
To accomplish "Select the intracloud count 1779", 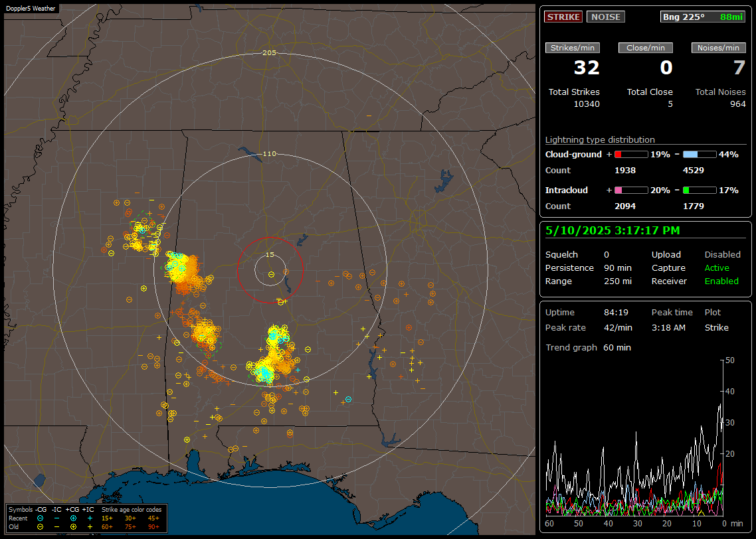I will coord(694,206).
